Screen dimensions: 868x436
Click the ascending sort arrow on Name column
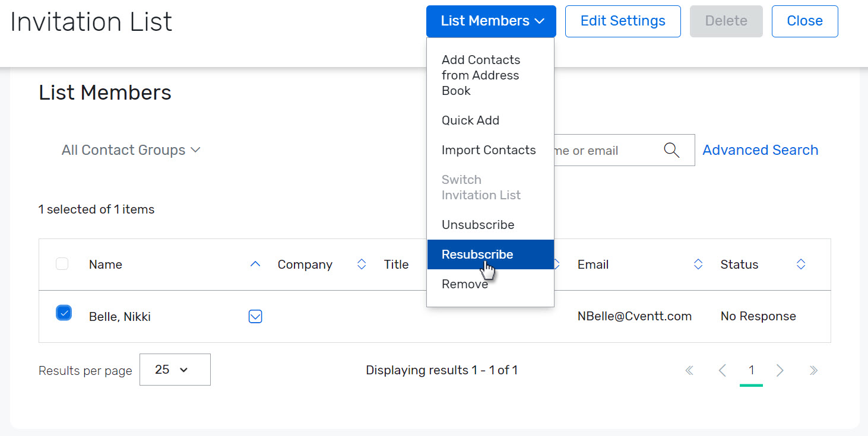click(255, 264)
